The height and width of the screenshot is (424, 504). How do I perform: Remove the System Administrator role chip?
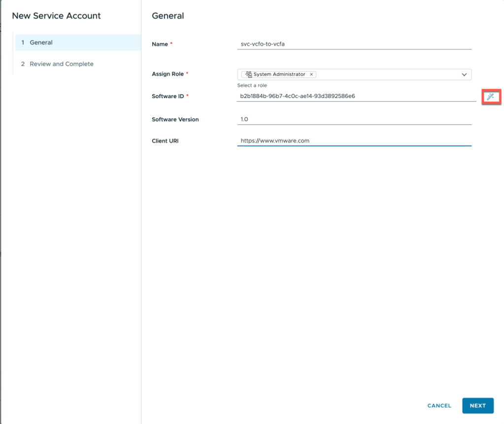[311, 74]
